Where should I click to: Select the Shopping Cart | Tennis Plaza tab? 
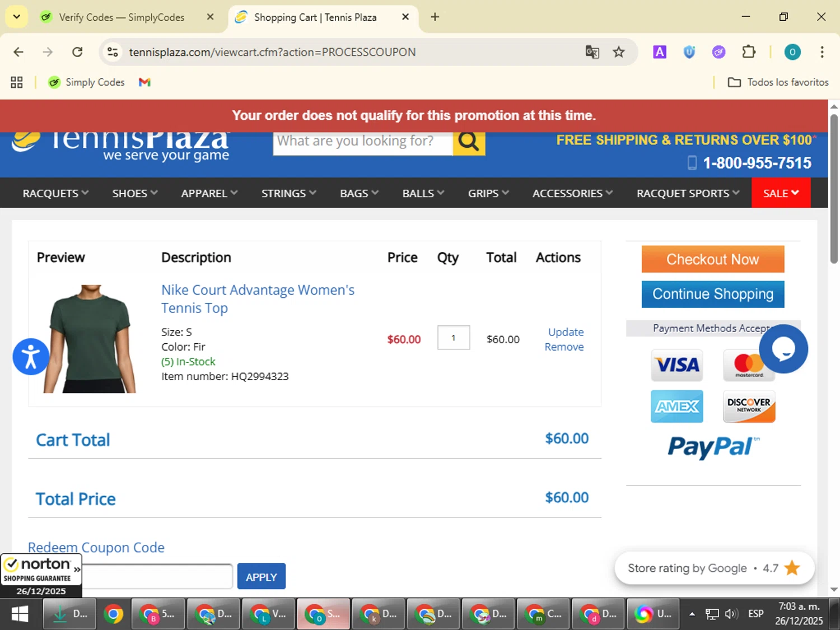(315, 17)
